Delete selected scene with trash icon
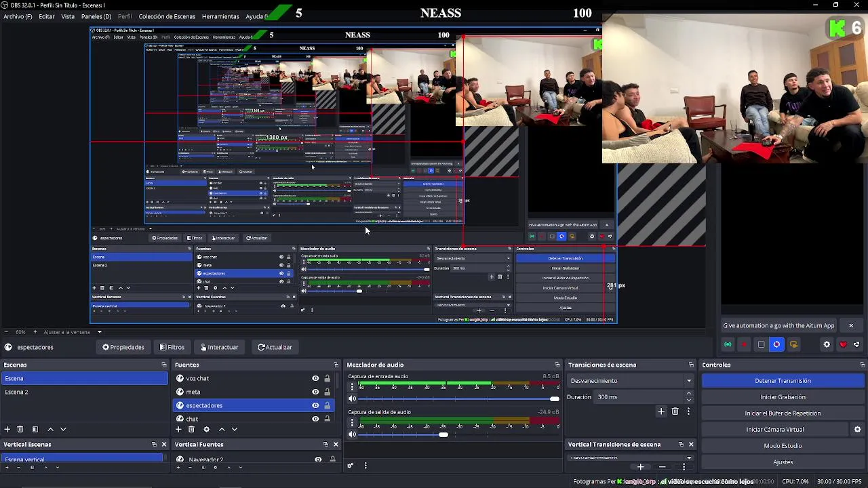Screen dimensions: 868x488 (x=20, y=429)
